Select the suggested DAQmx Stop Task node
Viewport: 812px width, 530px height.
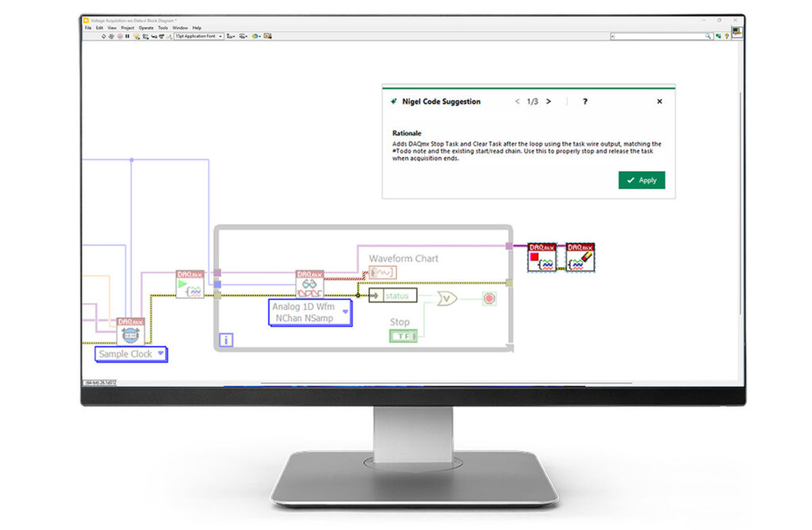(544, 256)
